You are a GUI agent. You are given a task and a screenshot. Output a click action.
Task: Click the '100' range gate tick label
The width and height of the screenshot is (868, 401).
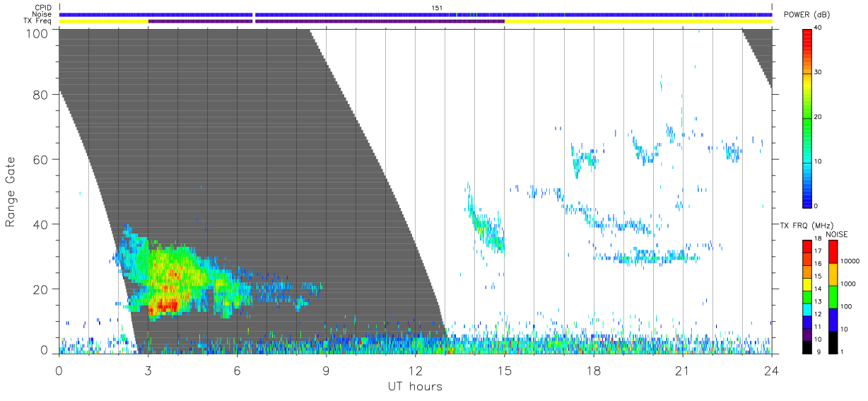point(37,33)
